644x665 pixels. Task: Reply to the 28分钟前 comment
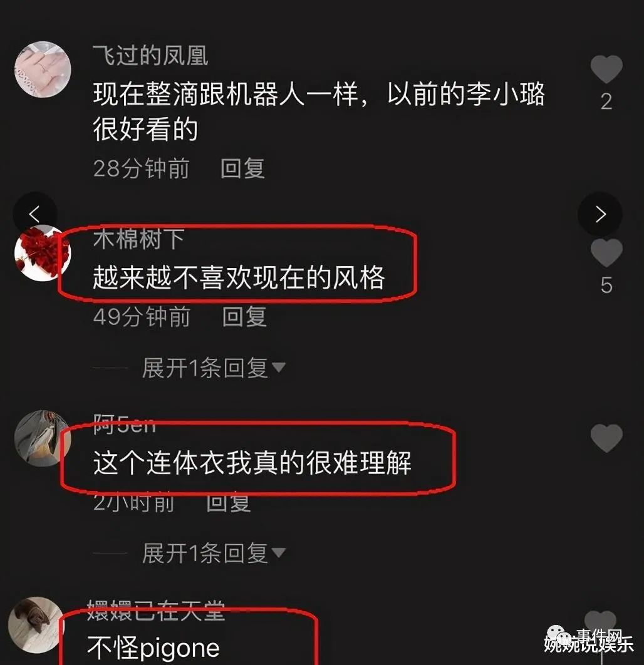click(x=242, y=168)
